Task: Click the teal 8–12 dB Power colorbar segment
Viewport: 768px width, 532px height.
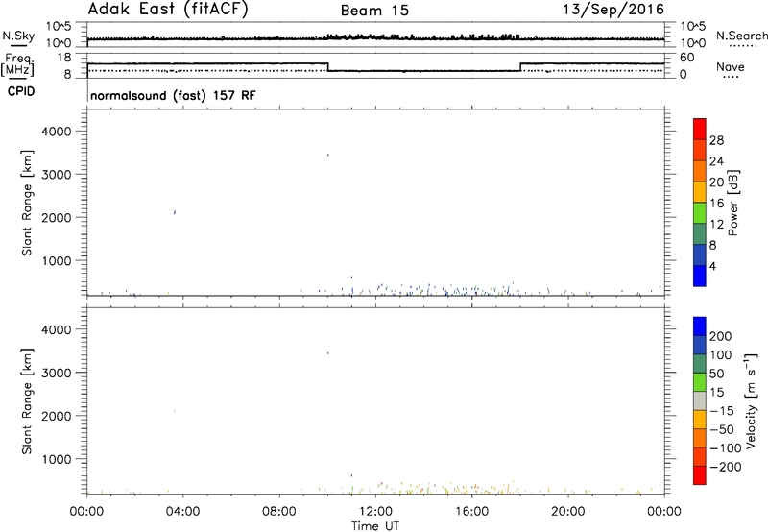Action: pyautogui.click(x=700, y=233)
